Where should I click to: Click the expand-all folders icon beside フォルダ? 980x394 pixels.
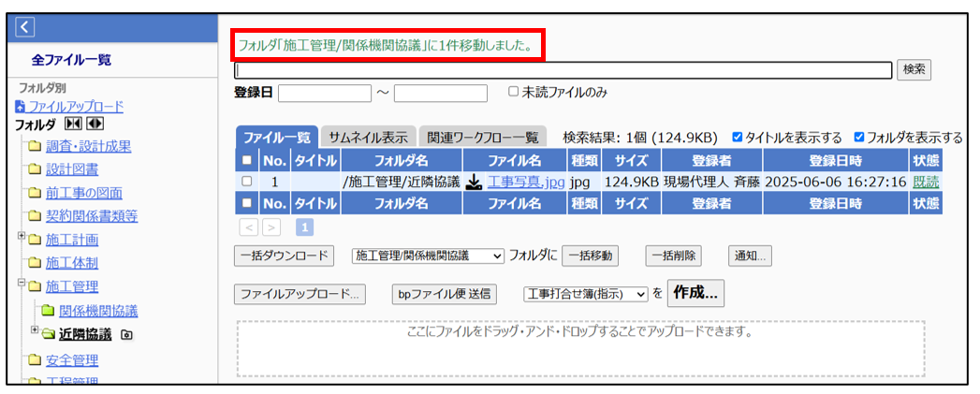(x=95, y=124)
